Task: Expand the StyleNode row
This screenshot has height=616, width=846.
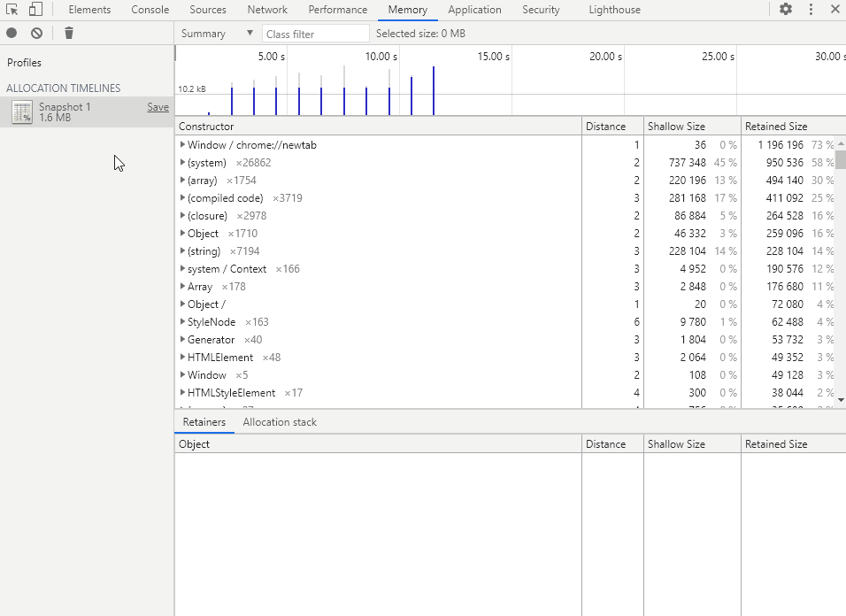Action: coord(182,321)
